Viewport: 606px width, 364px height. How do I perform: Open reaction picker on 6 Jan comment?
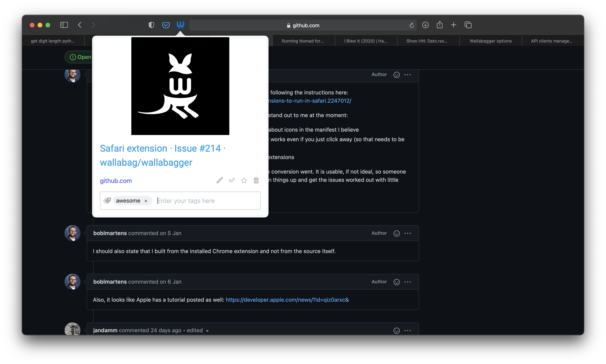point(396,282)
